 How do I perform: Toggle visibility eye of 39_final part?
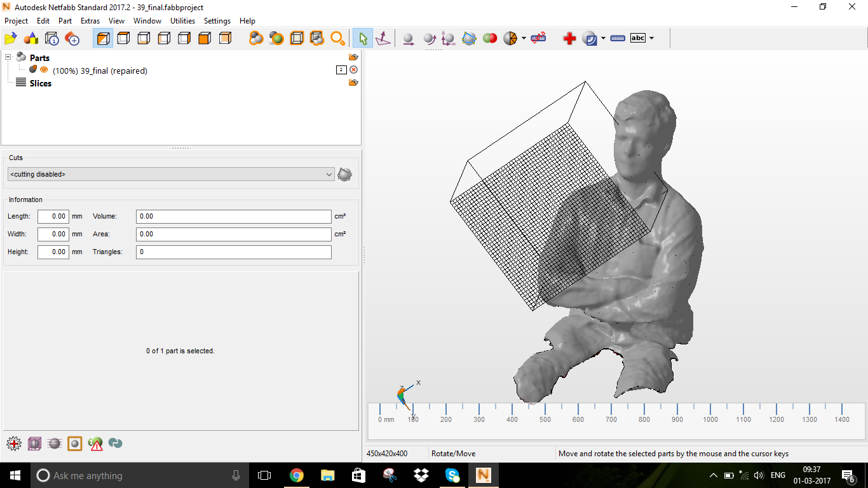pos(44,70)
